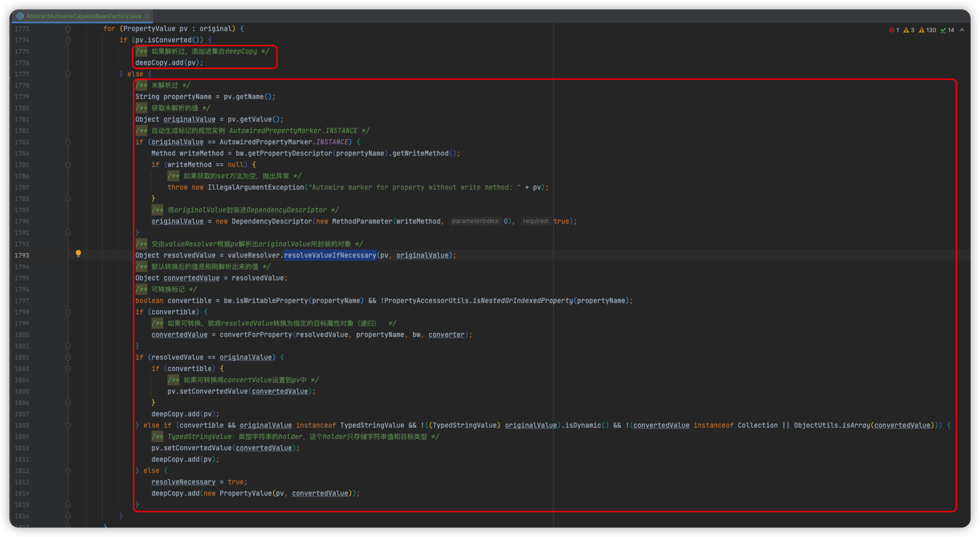This screenshot has width=980, height=537.
Task: Click the highlighted resolveValueIfNecessary method call
Action: pyautogui.click(x=330, y=256)
